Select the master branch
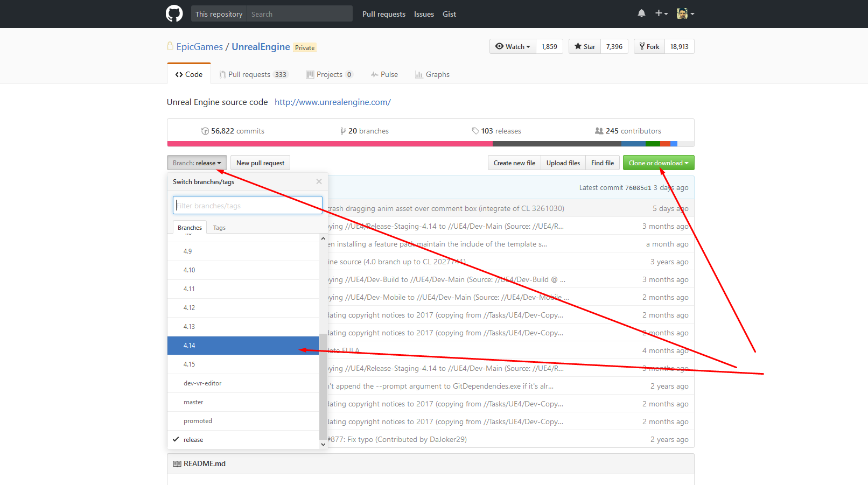868x485 pixels. (x=243, y=402)
